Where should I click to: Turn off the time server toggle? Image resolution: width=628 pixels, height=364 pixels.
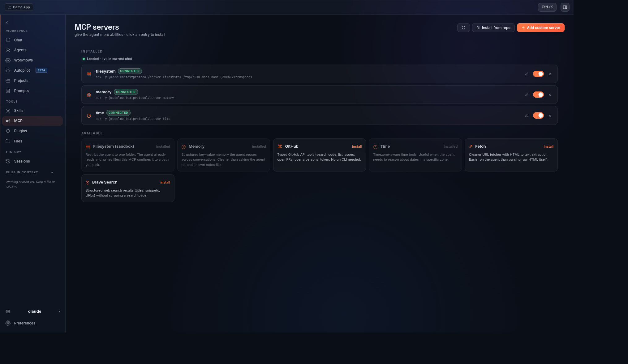click(538, 116)
